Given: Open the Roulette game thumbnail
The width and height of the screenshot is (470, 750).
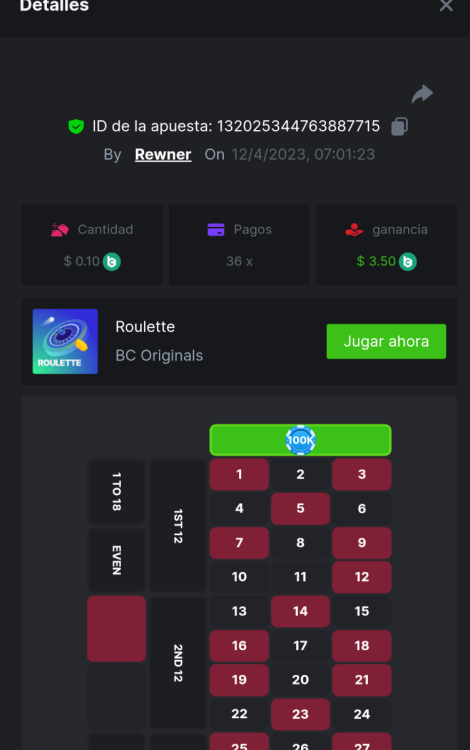Looking at the screenshot, I should pyautogui.click(x=65, y=342).
